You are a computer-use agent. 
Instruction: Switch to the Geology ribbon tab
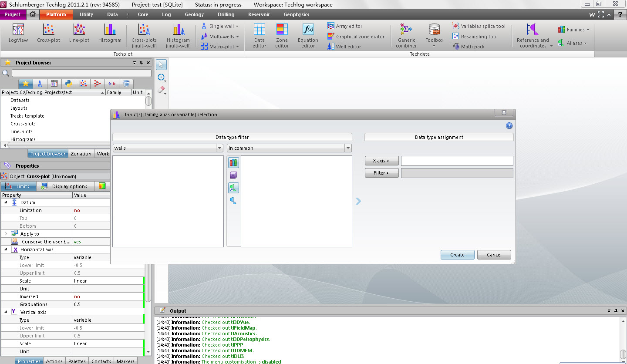194,14
